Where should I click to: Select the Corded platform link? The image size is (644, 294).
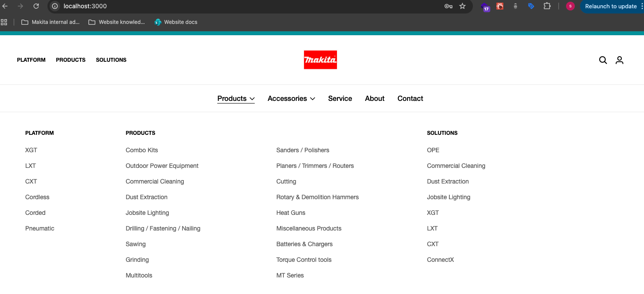[x=35, y=213]
